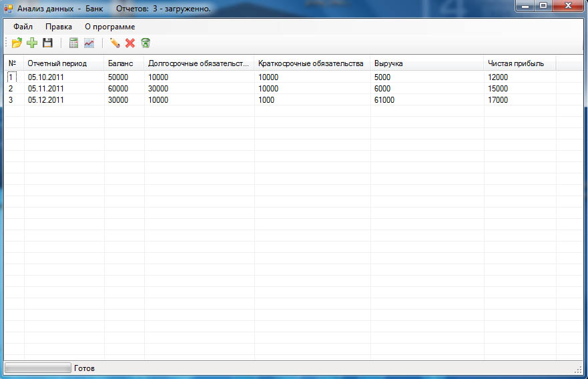Click revenue value 61000
This screenshot has height=379, width=588.
pos(384,99)
